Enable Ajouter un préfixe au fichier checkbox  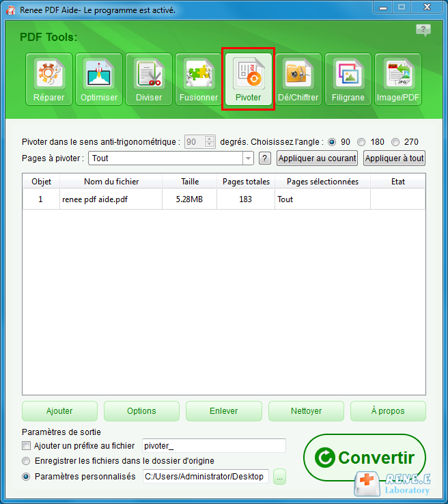point(27,446)
